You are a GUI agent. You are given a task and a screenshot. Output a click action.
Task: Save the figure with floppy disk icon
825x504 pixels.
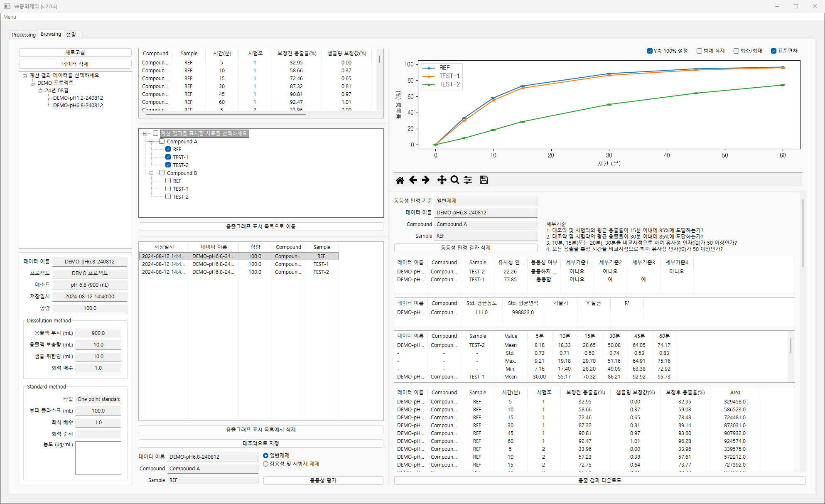tap(484, 180)
